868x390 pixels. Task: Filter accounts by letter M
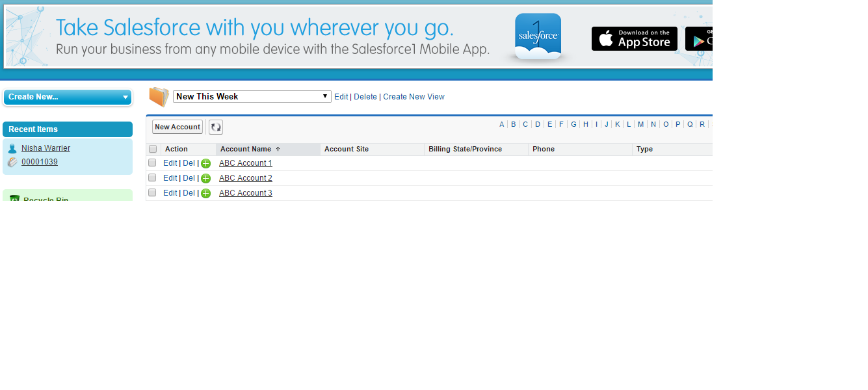640,123
